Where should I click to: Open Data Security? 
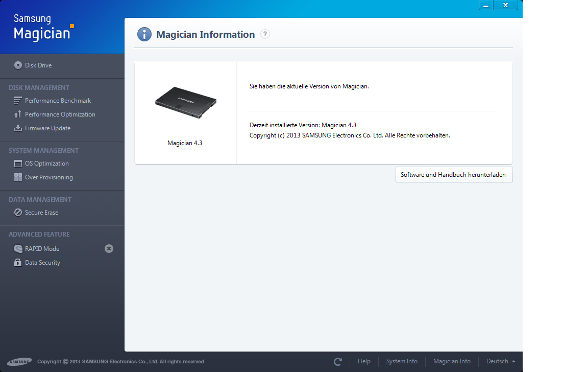click(42, 263)
